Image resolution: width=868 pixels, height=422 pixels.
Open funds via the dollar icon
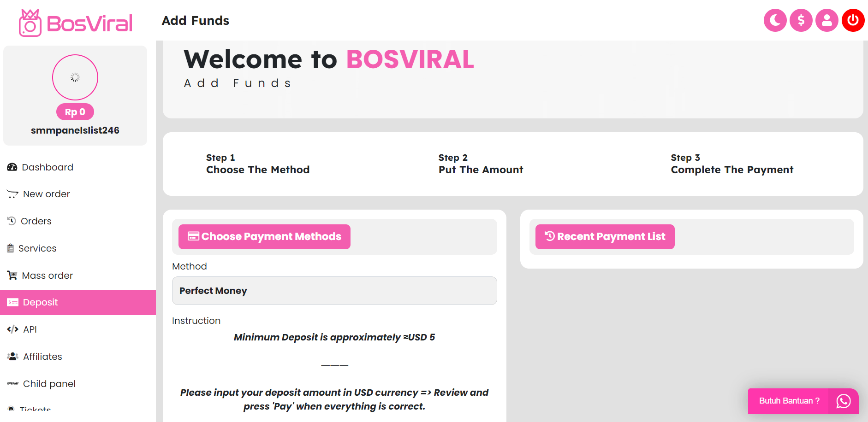[x=801, y=20]
